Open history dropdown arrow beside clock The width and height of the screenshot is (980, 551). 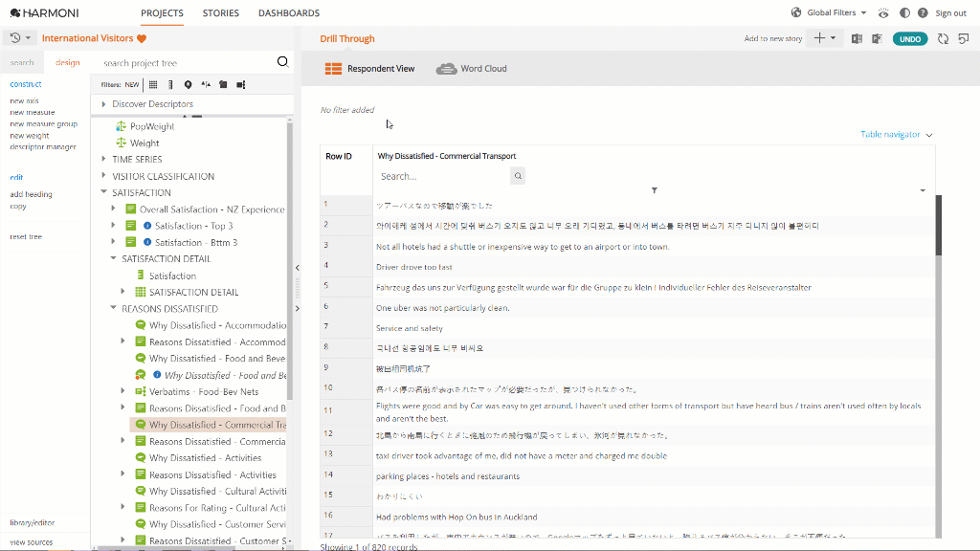coord(28,38)
